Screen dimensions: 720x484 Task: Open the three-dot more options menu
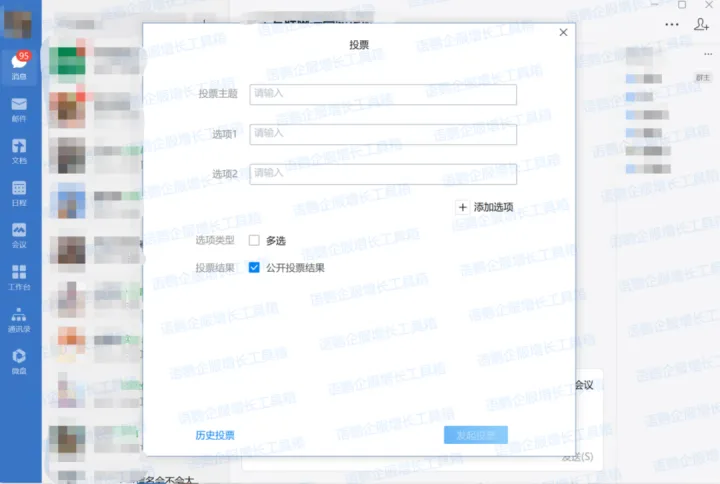(670, 24)
